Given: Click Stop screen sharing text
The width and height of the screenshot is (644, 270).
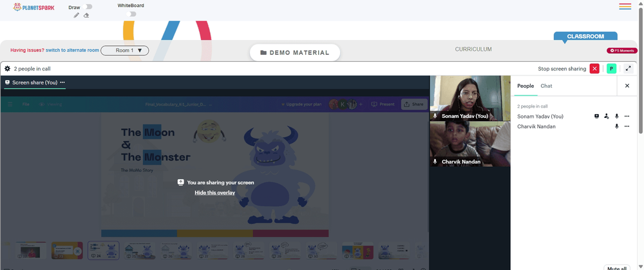Looking at the screenshot, I should [x=562, y=69].
